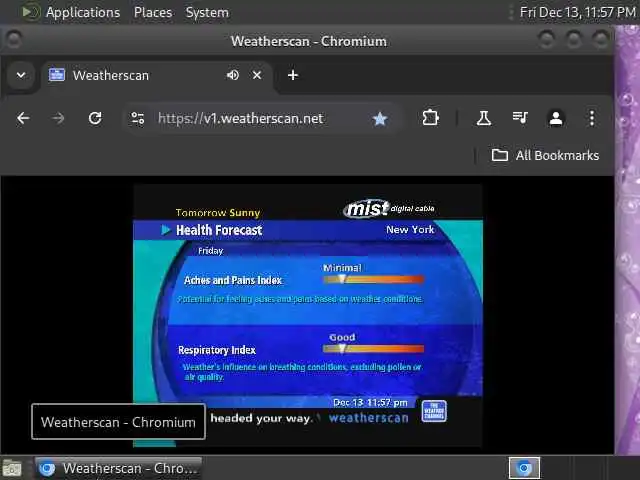Click the New York location text

coord(410,230)
